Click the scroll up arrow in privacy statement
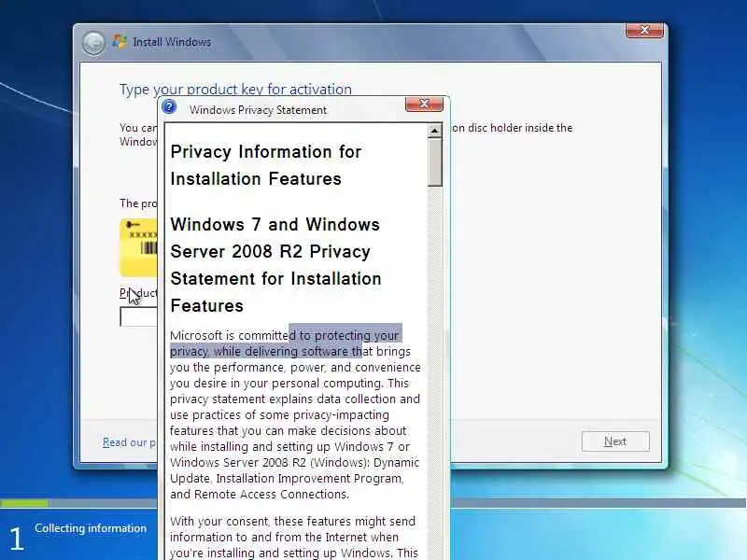The width and height of the screenshot is (747, 560). point(434,131)
